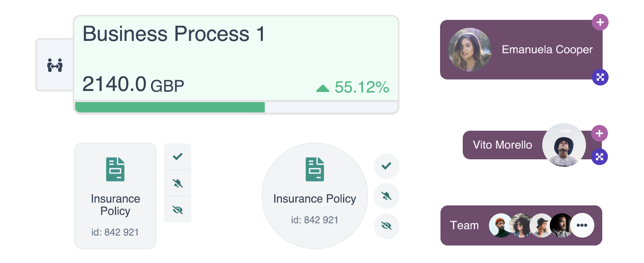The image size is (644, 263).
Task: Click the handshake icon beside Business Process 1
Action: (x=55, y=65)
